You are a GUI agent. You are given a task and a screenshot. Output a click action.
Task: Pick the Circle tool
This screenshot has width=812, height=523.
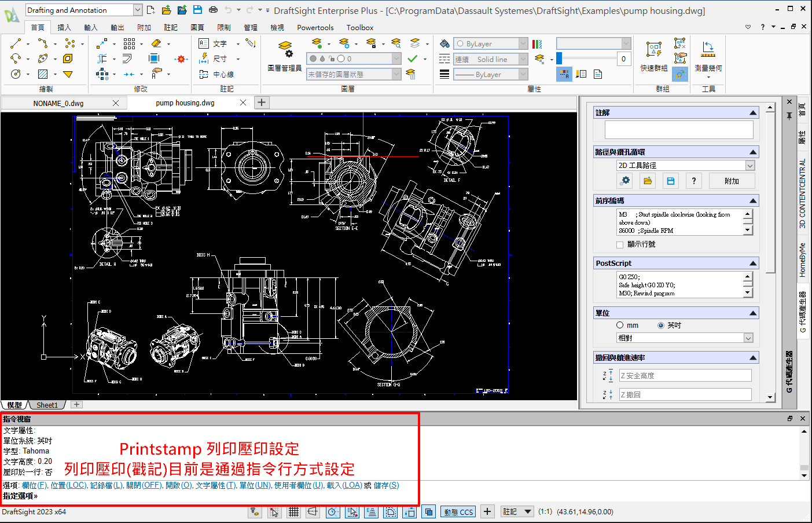16,74
